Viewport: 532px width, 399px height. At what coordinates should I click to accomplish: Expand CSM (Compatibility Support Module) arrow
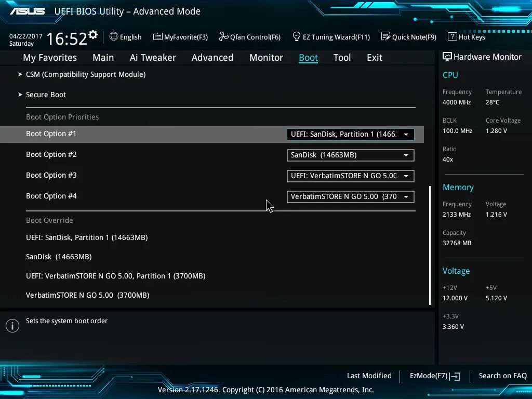[20, 74]
